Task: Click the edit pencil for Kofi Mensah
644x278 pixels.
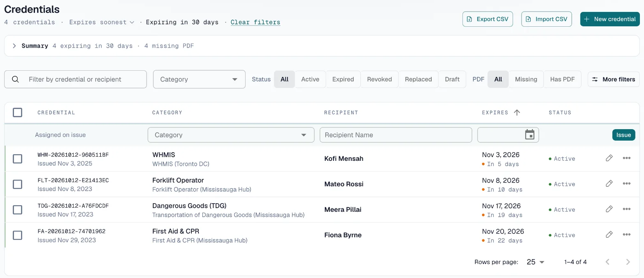Action: (x=609, y=158)
